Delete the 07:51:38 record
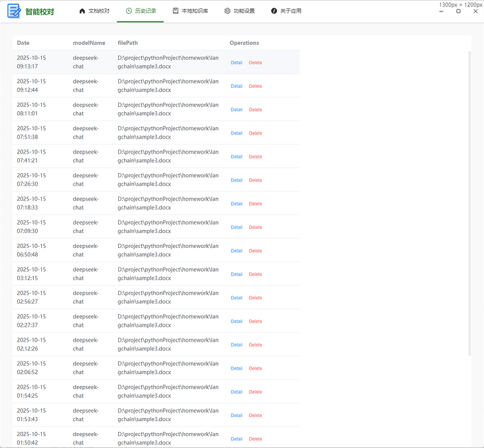The width and height of the screenshot is (484, 448). (255, 133)
